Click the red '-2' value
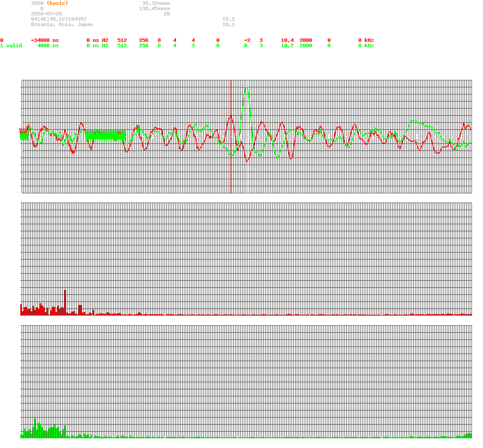Viewport: 483px width, 448px height. coord(247,41)
